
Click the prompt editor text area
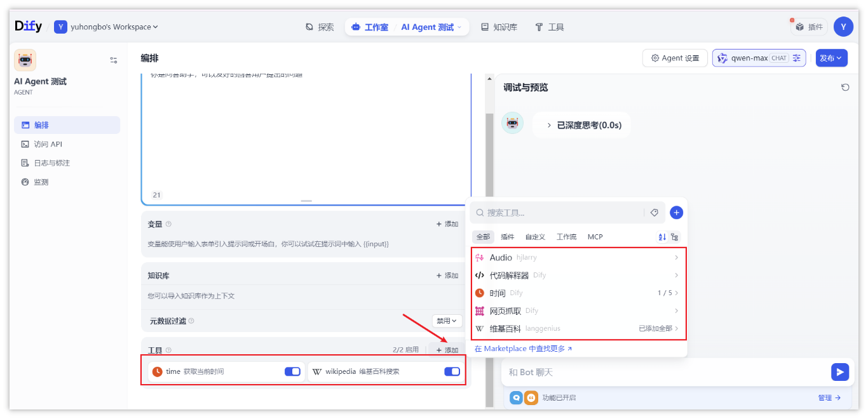coord(306,133)
